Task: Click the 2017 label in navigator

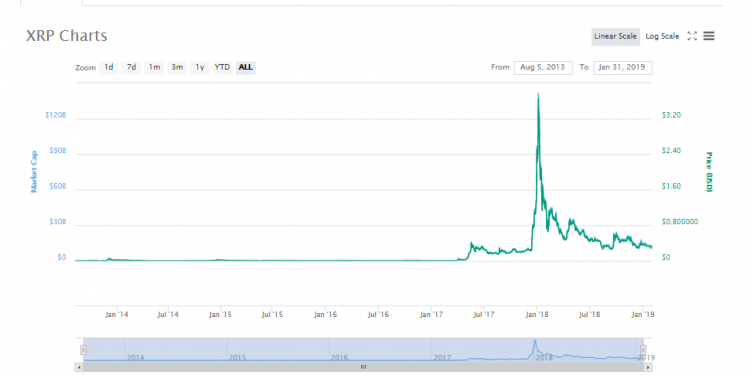Action: [442, 357]
